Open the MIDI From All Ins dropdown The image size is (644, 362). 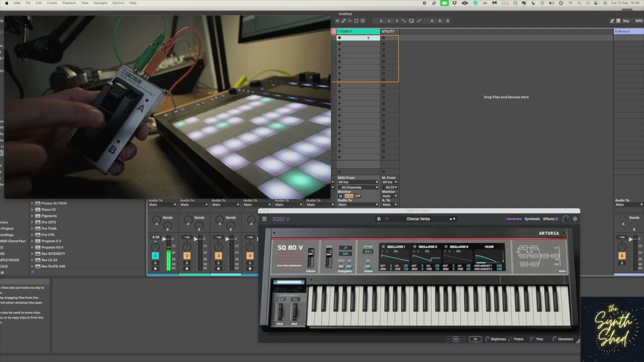tap(358, 182)
